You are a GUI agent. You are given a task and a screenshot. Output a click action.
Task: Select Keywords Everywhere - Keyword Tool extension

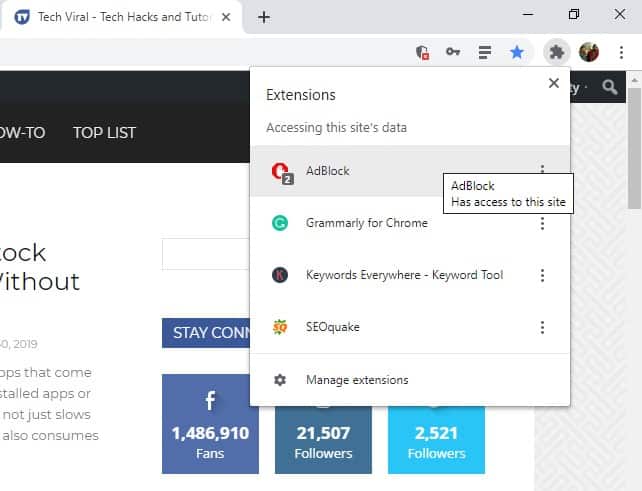click(409, 275)
